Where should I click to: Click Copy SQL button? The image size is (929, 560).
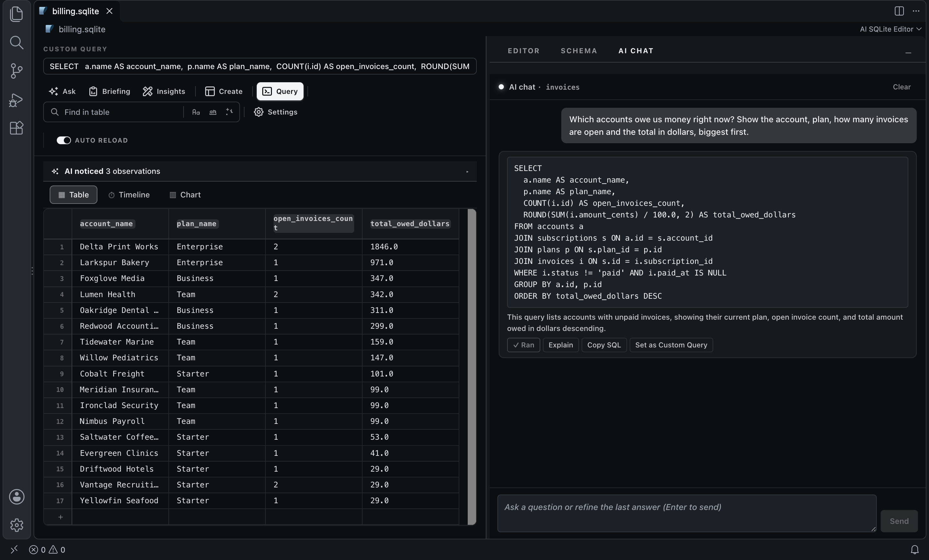(604, 345)
